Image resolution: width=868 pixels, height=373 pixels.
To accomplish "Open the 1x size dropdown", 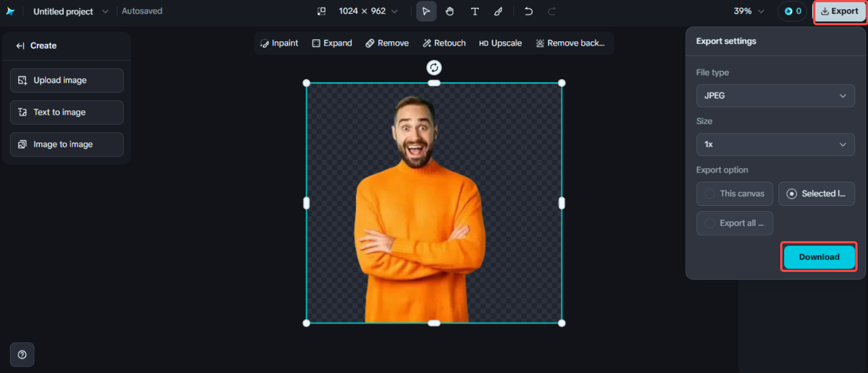I will pyautogui.click(x=775, y=144).
